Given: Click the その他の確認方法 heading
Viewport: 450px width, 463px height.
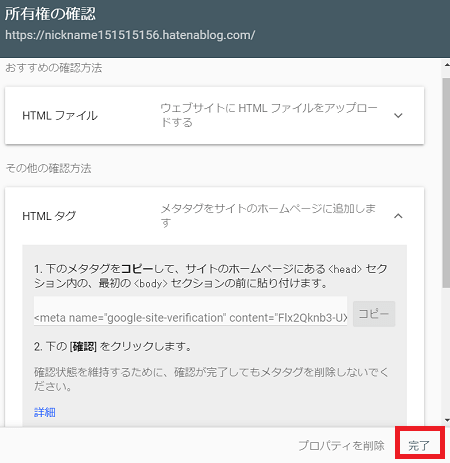Looking at the screenshot, I should (48, 168).
